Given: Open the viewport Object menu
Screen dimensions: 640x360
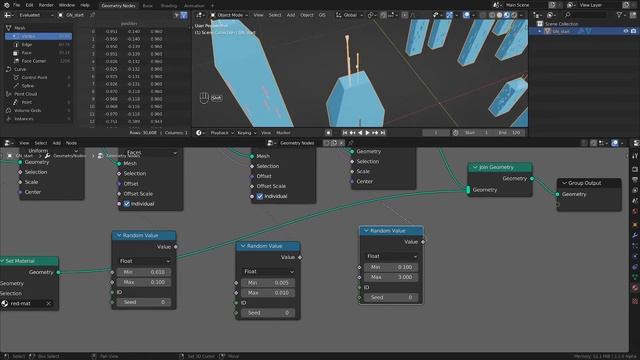Looking at the screenshot, I should pos(307,15).
